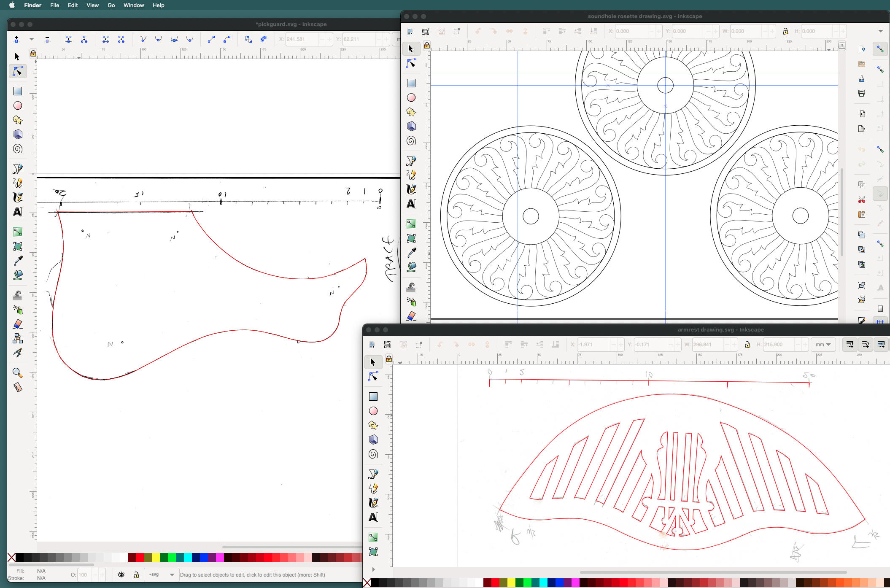Image resolution: width=890 pixels, height=588 pixels.
Task: Click the yellow swatch in pickguard palette
Action: (156, 558)
